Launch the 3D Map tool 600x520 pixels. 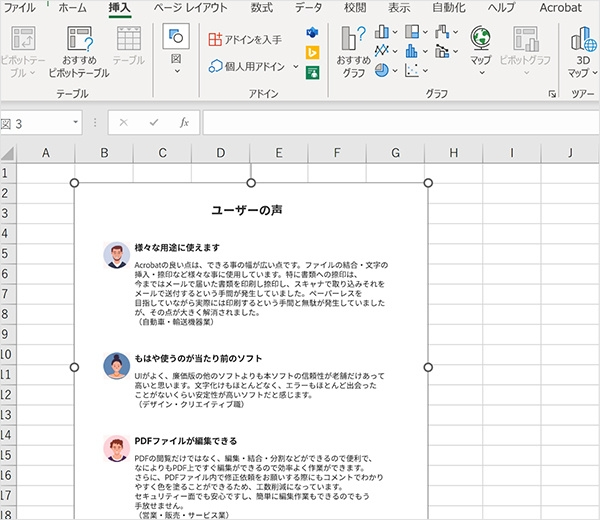583,51
